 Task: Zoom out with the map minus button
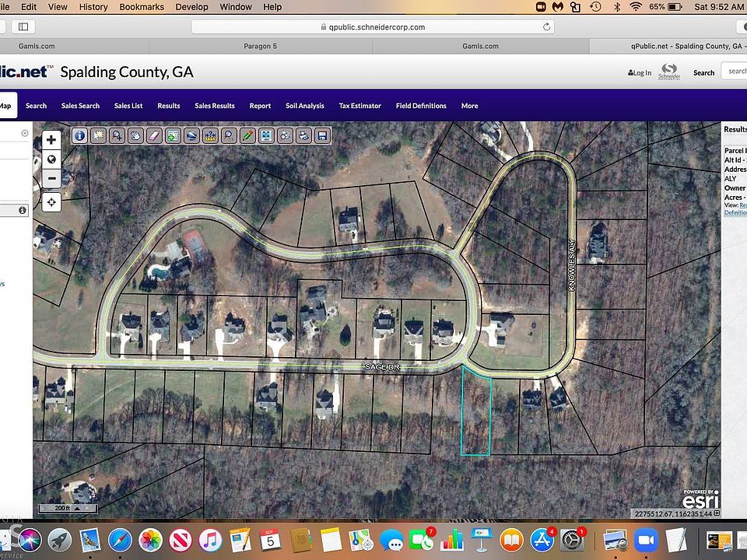coord(51,179)
